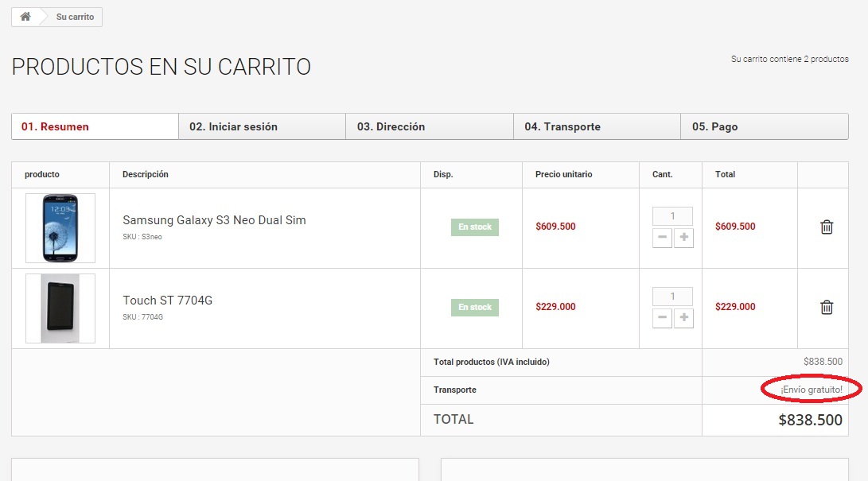Click the Su carrito breadcrumb item
Screen dimensions: 868x481
pos(76,17)
